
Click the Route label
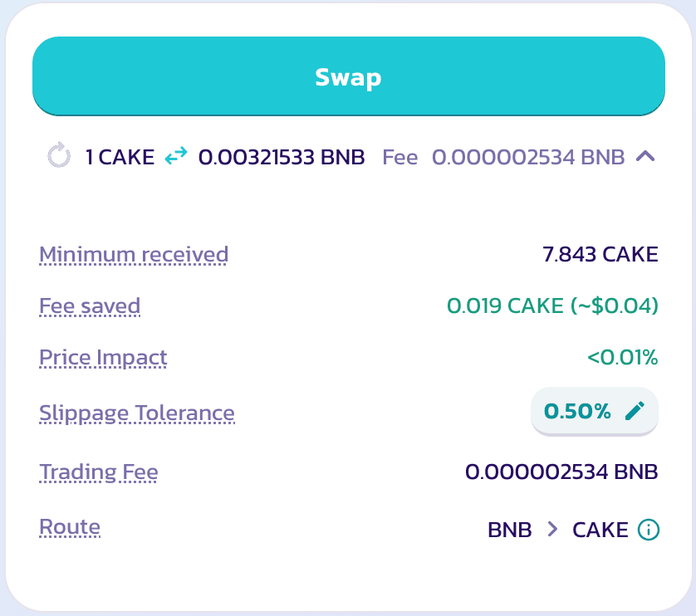[70, 526]
